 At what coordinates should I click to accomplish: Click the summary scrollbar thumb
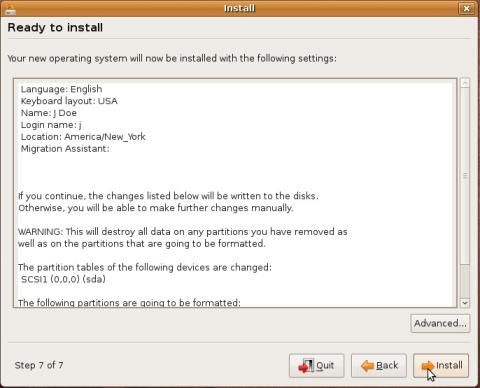click(x=465, y=176)
